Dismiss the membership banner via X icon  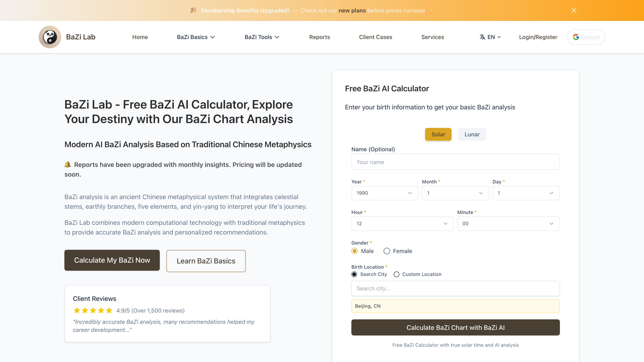(574, 10)
